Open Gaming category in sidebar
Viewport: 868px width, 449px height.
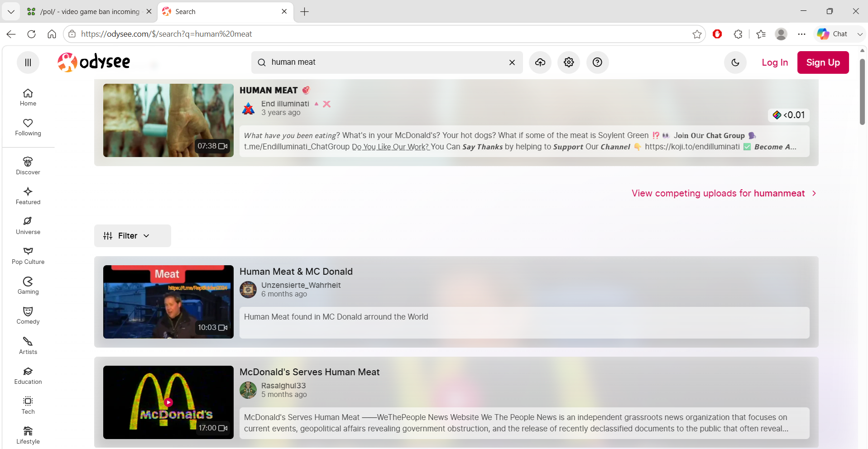(28, 286)
